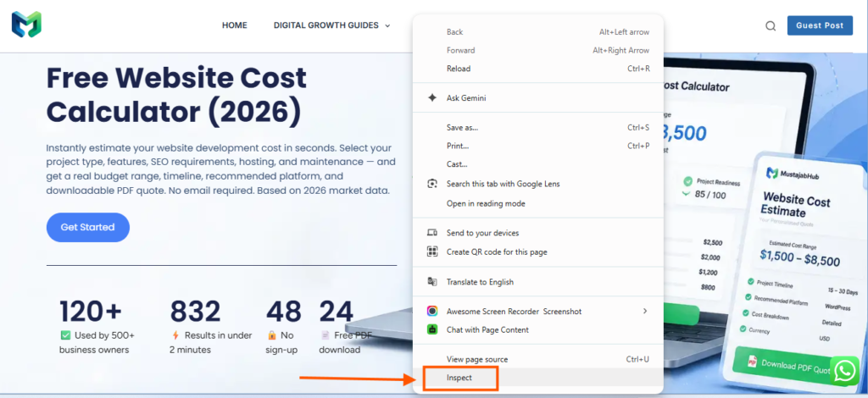Screen dimensions: 868x398
Task: Click the "Project Timeline" row on card
Action: (771, 285)
